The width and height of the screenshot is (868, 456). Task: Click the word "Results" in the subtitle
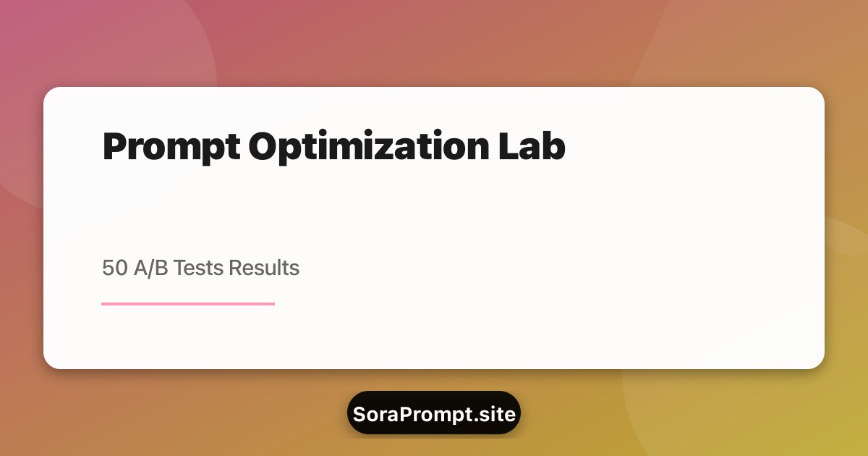coord(263,268)
